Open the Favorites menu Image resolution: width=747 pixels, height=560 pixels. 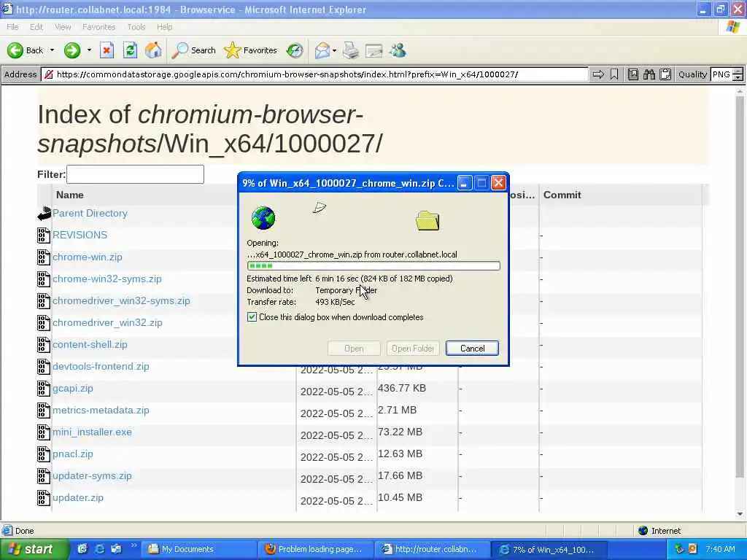[98, 27]
